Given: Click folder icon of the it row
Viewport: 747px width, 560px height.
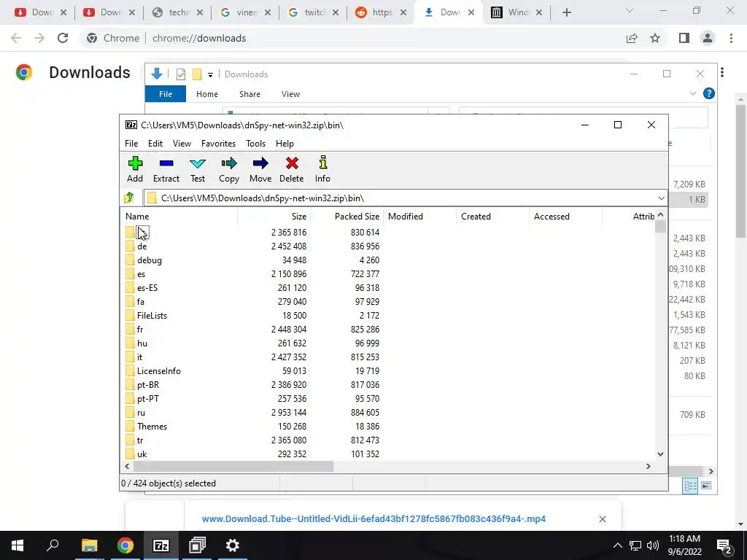Looking at the screenshot, I should [x=130, y=357].
